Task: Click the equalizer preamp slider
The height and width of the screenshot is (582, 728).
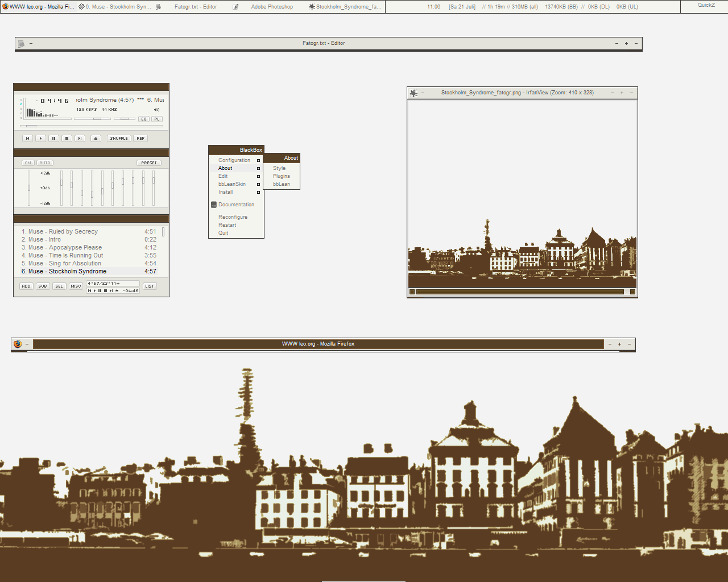Action: pyautogui.click(x=29, y=188)
